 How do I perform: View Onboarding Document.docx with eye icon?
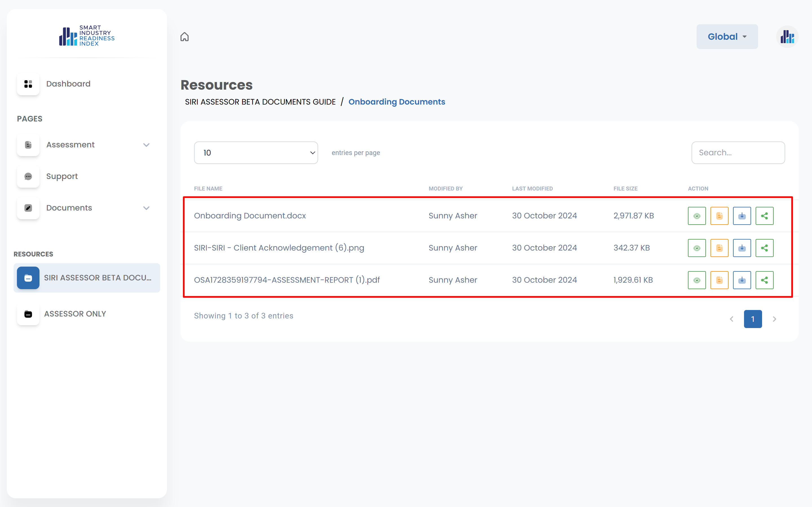(x=697, y=216)
